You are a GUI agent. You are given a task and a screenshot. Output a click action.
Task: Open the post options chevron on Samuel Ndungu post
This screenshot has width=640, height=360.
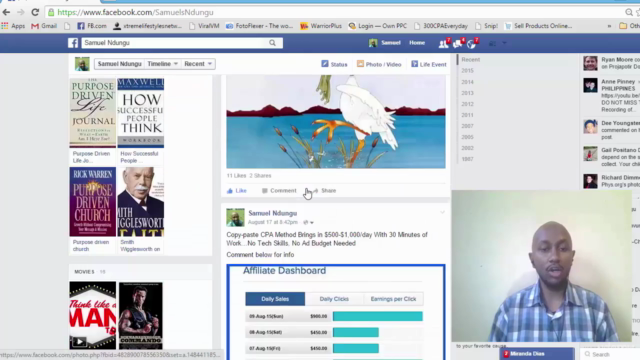(442, 212)
